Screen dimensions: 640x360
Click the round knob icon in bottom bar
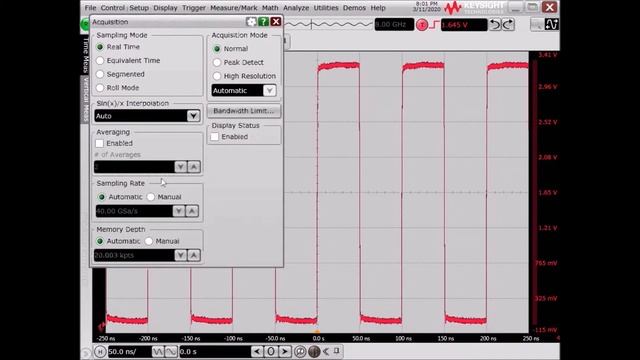[314, 351]
